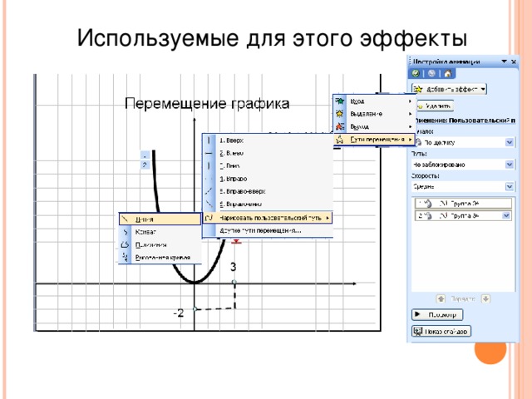The height and width of the screenshot is (399, 532).
Task: Select the Рисованная кривая scribble option
Action: [x=160, y=258]
